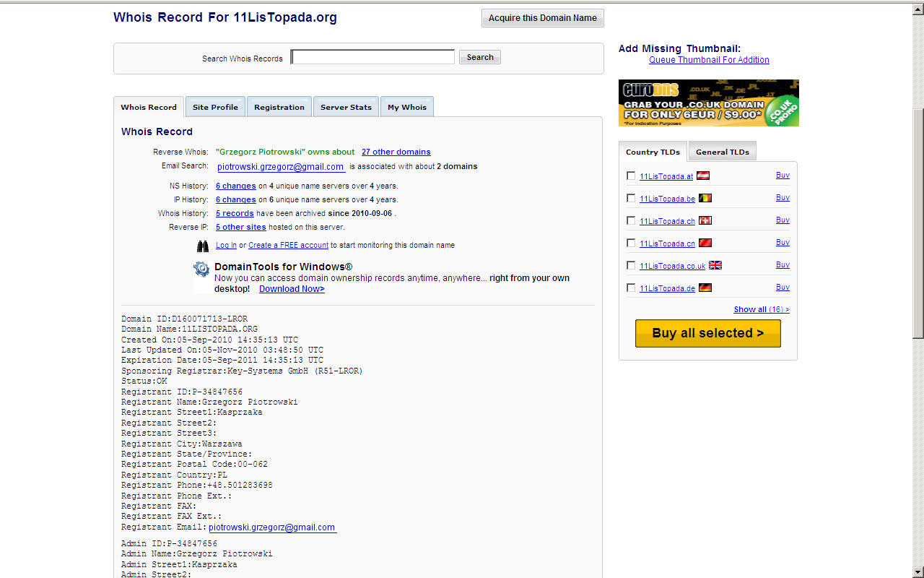Open the General TLDs tab
Image resolution: width=924 pixels, height=578 pixels.
pyautogui.click(x=722, y=152)
